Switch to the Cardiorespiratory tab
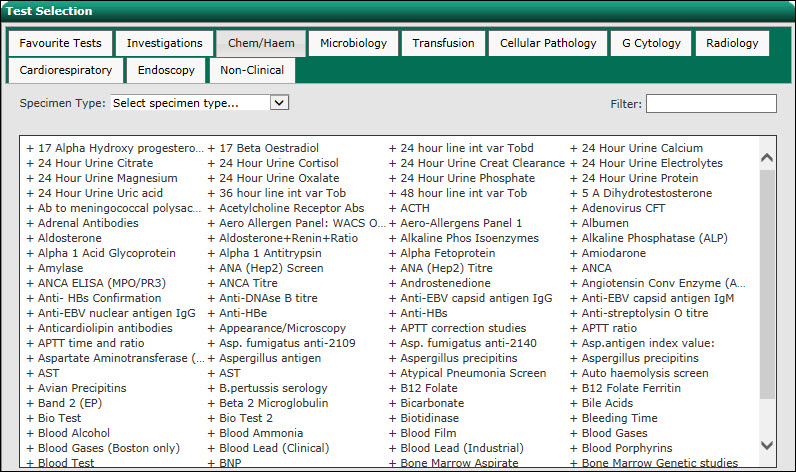The height and width of the screenshot is (472, 796). click(x=66, y=70)
